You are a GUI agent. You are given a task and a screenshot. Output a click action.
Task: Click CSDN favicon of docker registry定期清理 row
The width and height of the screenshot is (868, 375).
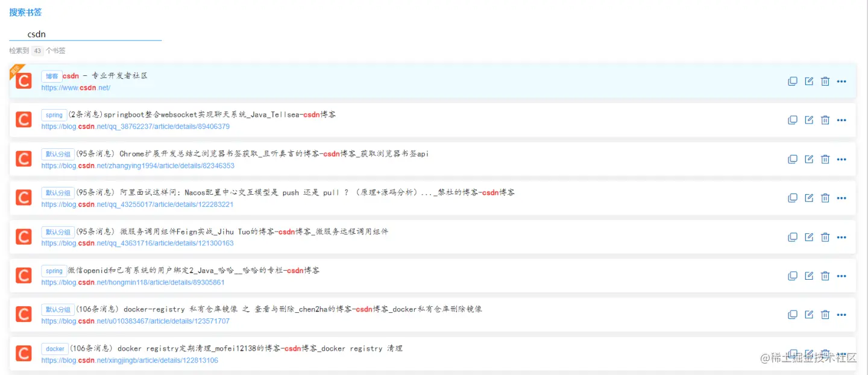tap(24, 353)
